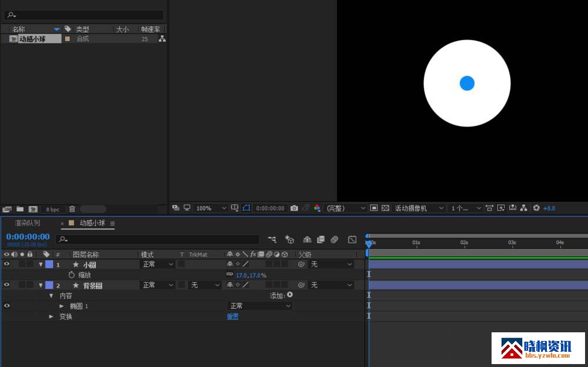Image resolution: width=588 pixels, height=367 pixels.
Task: Click the interpret footage icon in project panel
Action: coord(6,209)
